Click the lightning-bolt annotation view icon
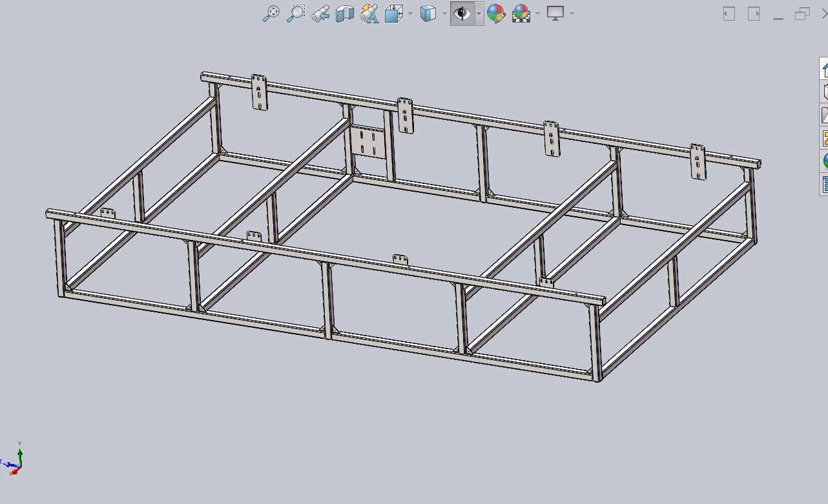 (369, 14)
